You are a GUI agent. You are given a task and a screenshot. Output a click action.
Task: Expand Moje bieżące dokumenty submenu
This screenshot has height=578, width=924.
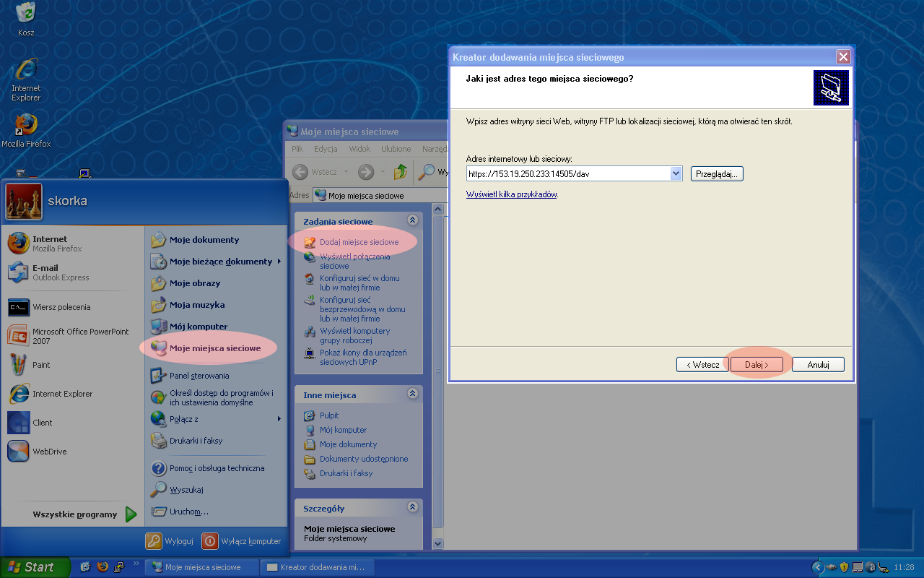coord(215,262)
